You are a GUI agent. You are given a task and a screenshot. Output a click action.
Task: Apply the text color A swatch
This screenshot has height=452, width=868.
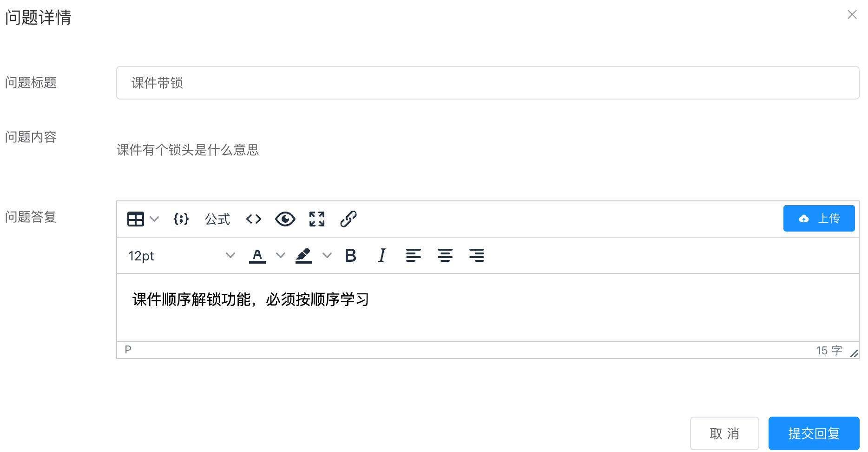click(x=257, y=256)
